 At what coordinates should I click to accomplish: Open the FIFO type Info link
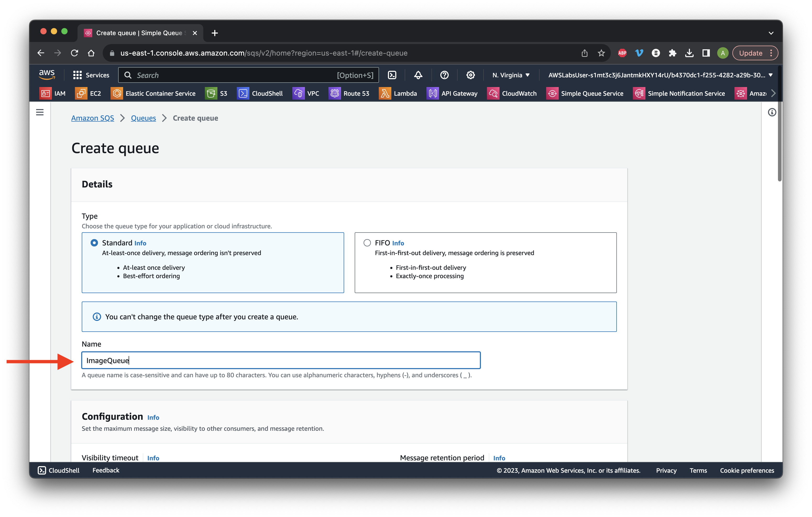tap(398, 243)
